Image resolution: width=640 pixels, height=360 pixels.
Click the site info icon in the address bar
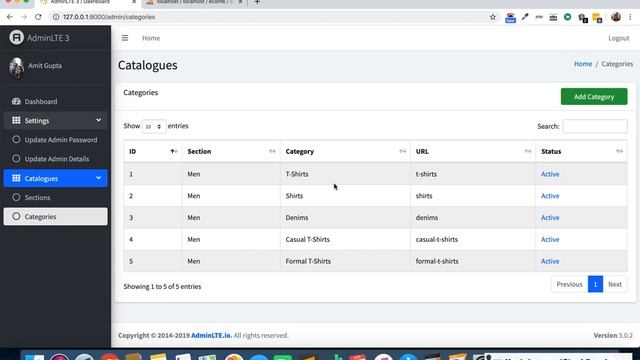56,17
